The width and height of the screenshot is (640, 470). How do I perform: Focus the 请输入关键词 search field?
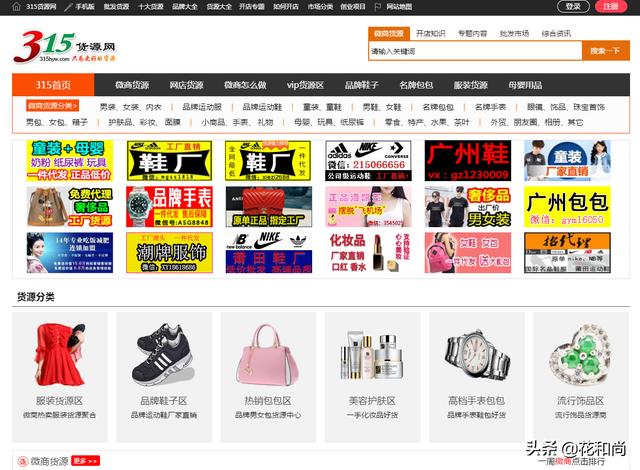pos(475,51)
